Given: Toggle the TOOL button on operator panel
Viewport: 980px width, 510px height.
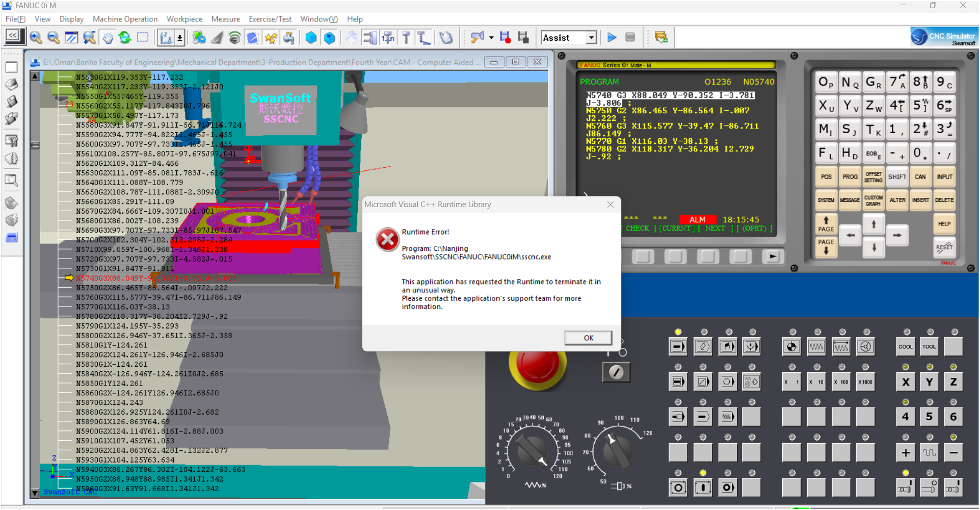Looking at the screenshot, I should pos(929,347).
